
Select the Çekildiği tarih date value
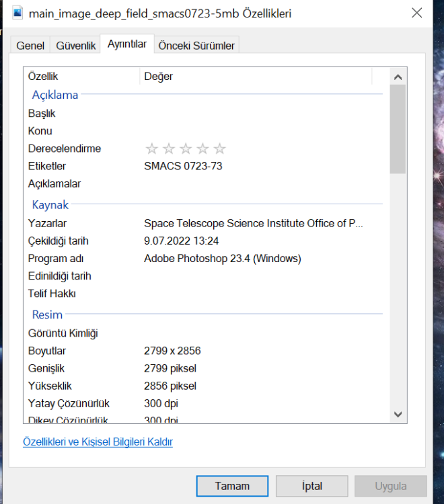182,241
